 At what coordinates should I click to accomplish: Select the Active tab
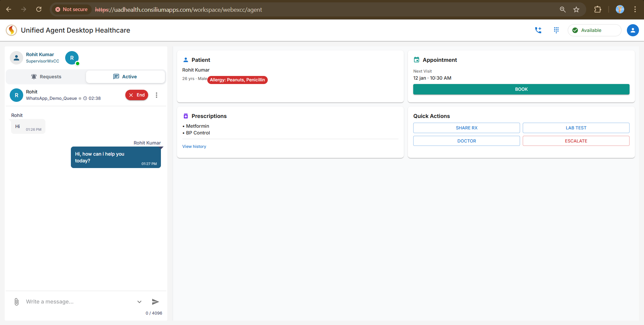125,77
